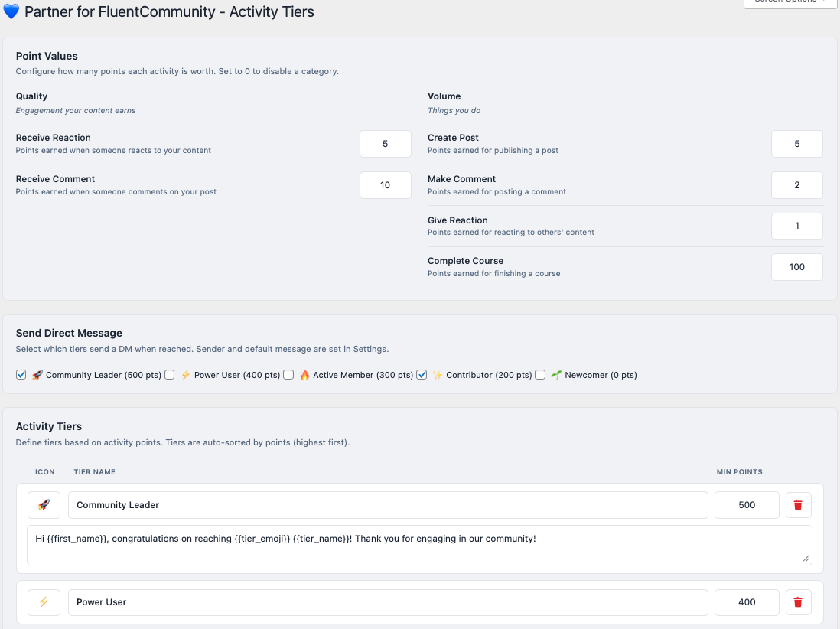Delete the Power User tier with trash icon

click(x=798, y=602)
